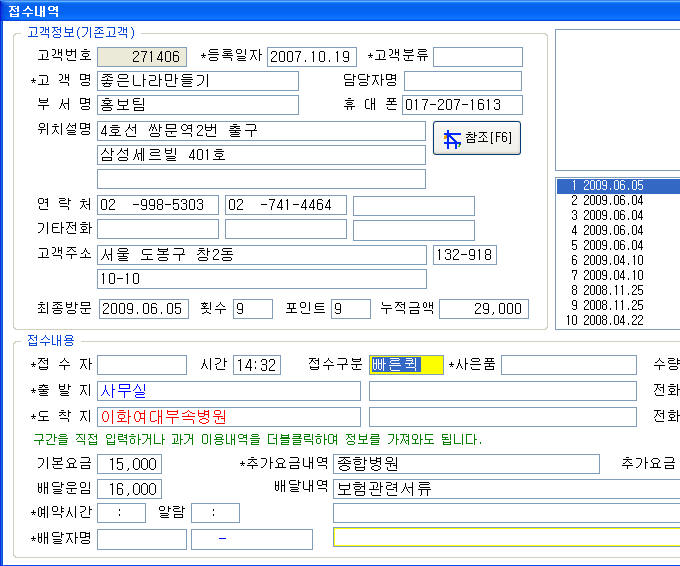Focus the 알람 time field

coord(216,513)
